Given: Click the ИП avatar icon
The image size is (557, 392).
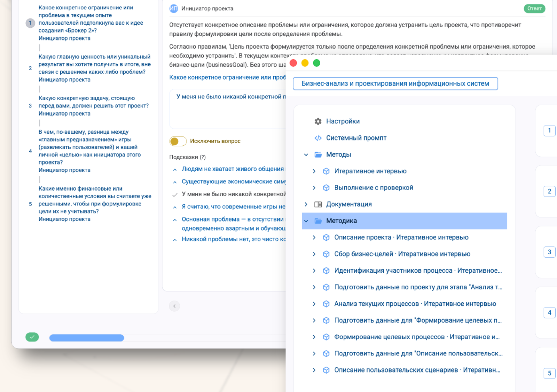Looking at the screenshot, I should (x=174, y=9).
